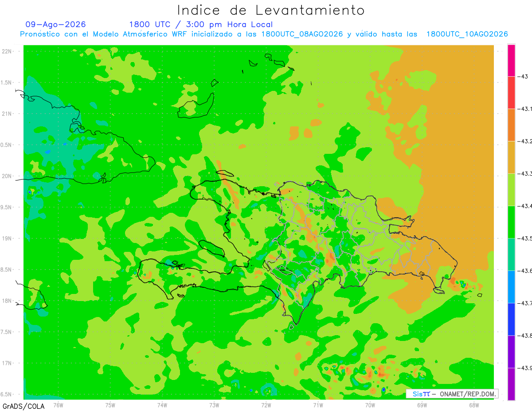Click the '-43' color scale value
The image size is (532, 411).
click(x=523, y=77)
